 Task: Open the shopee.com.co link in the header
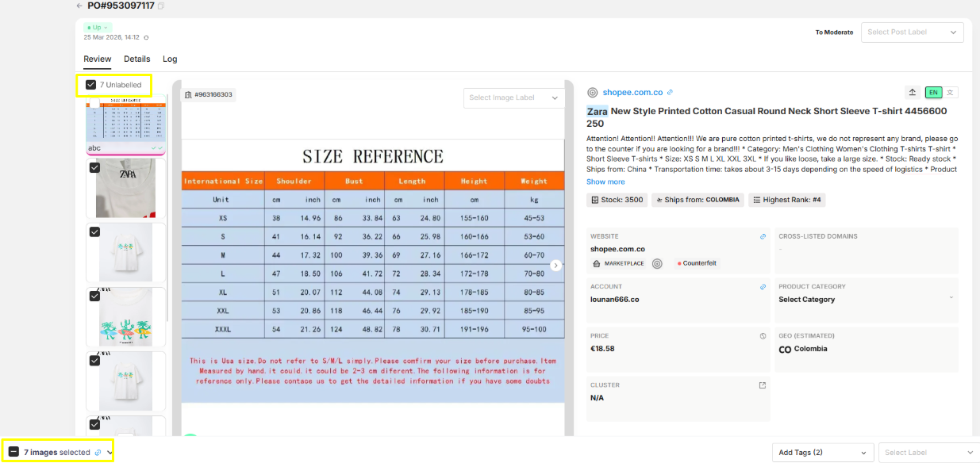click(632, 92)
